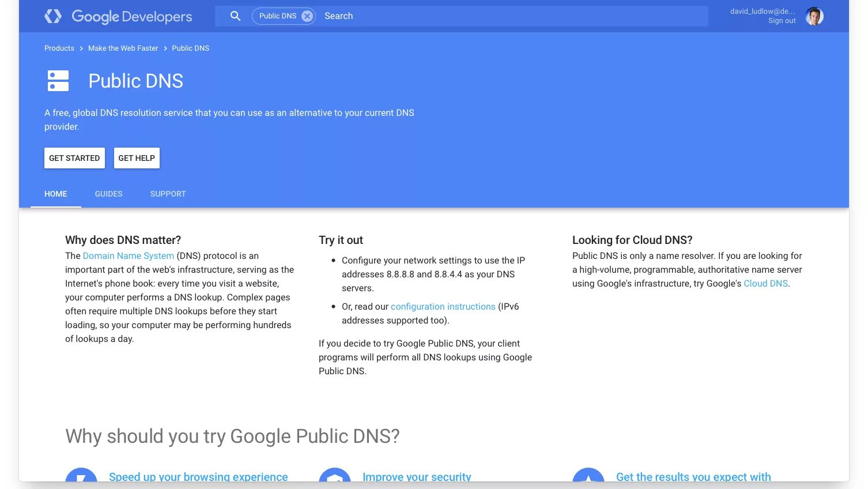Click the GET HELP button
868x489 pixels.
coord(137,158)
